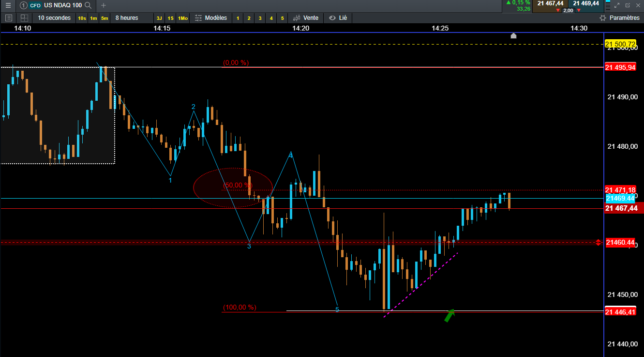Click the CFD badge on the chart tab
Screen dimensions: 644x357
click(35, 5)
